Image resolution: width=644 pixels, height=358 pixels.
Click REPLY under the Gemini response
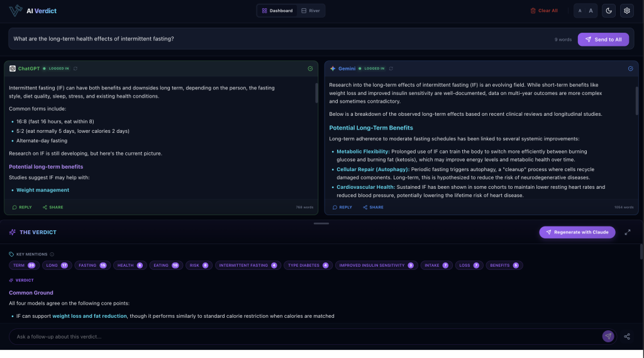(x=342, y=208)
